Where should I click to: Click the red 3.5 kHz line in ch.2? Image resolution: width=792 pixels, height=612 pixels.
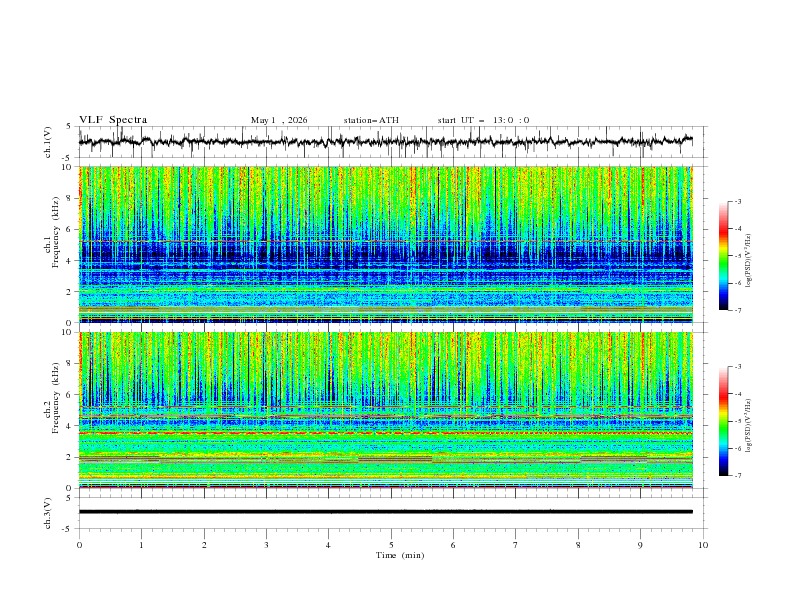pyautogui.click(x=385, y=433)
